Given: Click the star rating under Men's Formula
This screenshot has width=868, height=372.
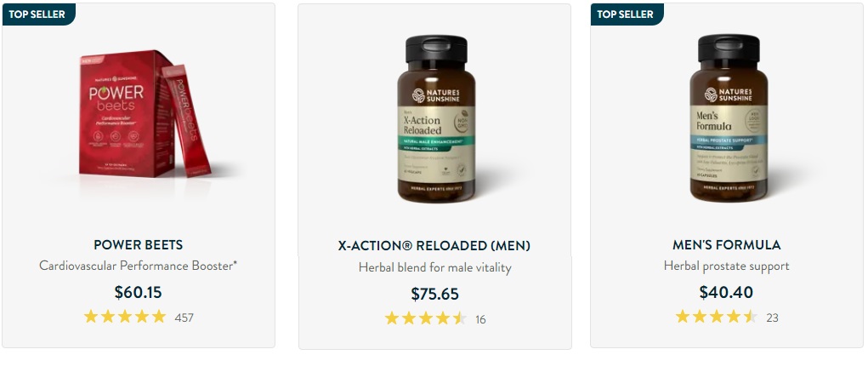Looking at the screenshot, I should click(717, 317).
